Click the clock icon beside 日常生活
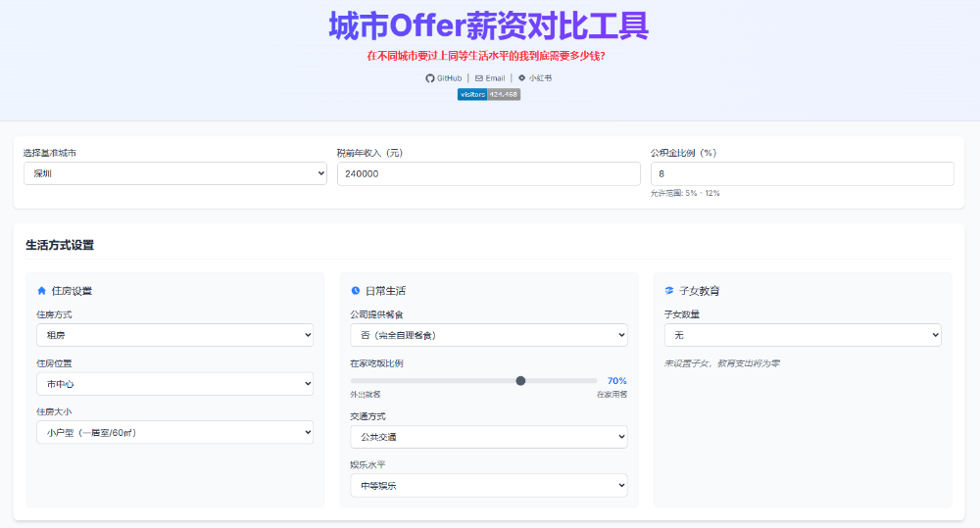Image resolution: width=980 pixels, height=528 pixels. pos(355,291)
